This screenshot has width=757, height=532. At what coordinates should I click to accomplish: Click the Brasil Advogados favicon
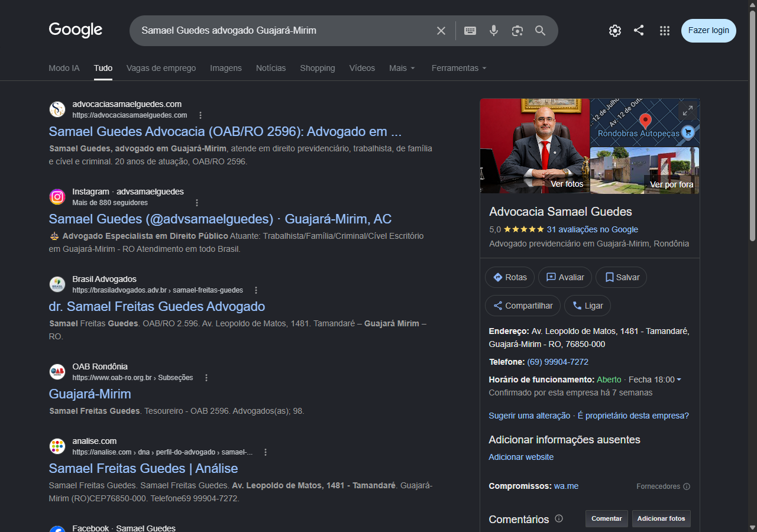pyautogui.click(x=57, y=284)
